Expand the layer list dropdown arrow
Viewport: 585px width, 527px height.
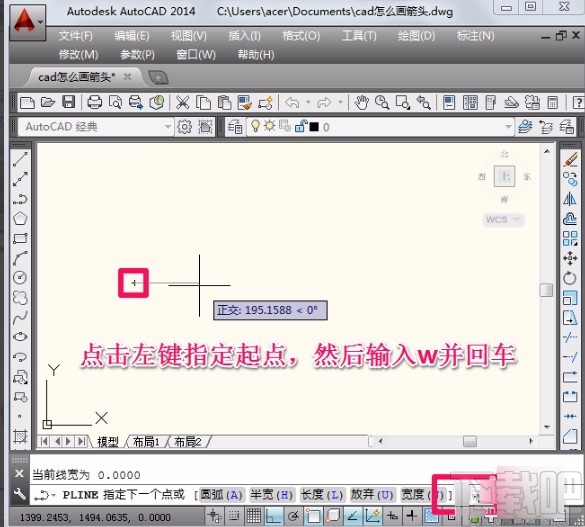click(508, 127)
